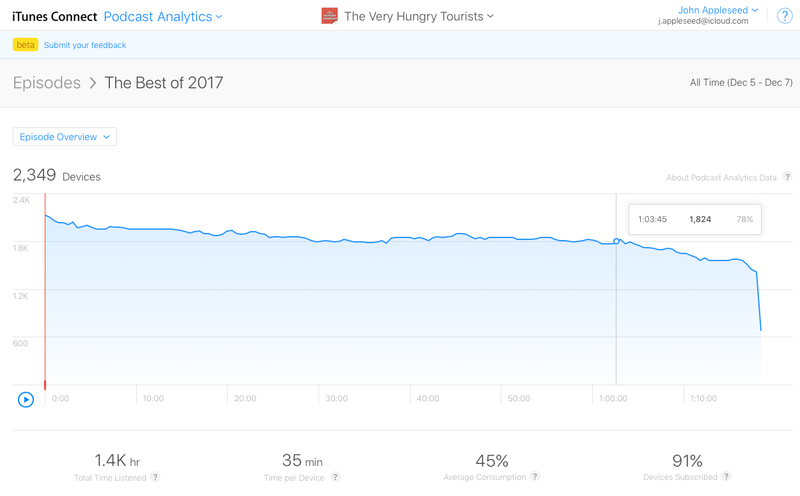
Task: Open the John Appleseed account menu
Action: [x=717, y=10]
